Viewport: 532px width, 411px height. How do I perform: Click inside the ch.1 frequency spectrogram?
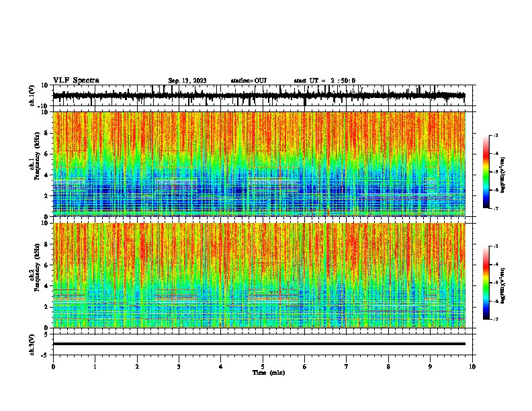click(259, 164)
